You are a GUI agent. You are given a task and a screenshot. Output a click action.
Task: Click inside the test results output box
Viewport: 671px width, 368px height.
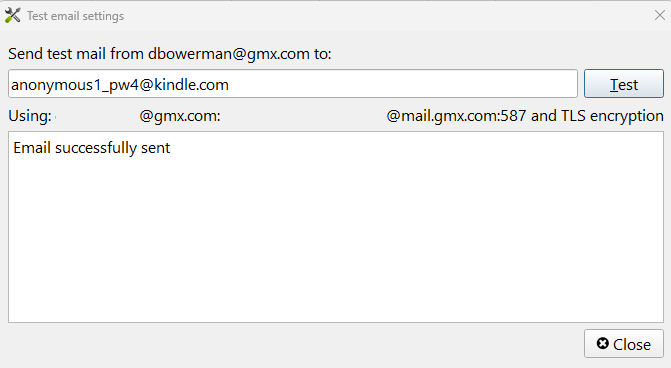coord(336,227)
